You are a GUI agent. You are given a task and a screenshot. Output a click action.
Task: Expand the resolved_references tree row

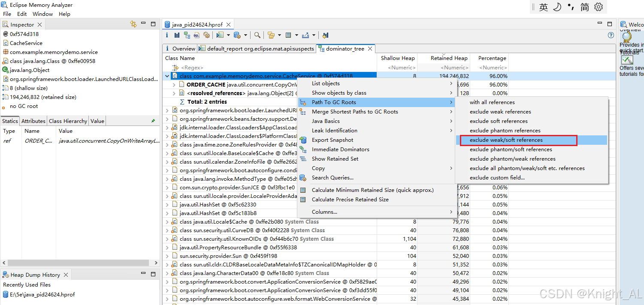[x=174, y=93]
